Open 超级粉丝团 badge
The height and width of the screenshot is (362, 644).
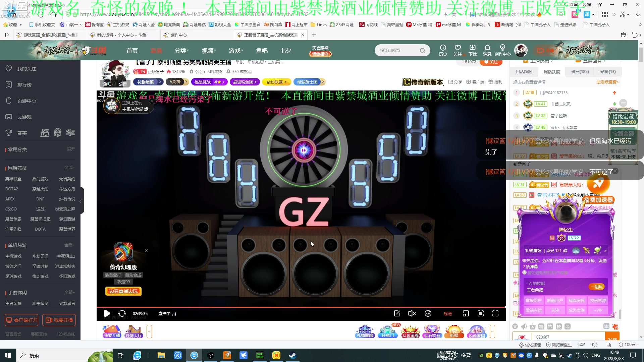245,82
